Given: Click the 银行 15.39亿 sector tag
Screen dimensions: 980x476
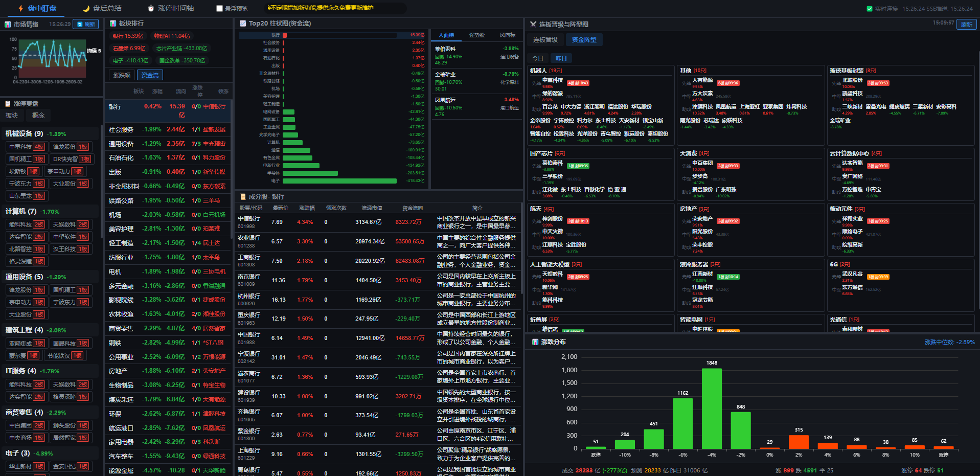Looking at the screenshot, I should click(x=128, y=36).
